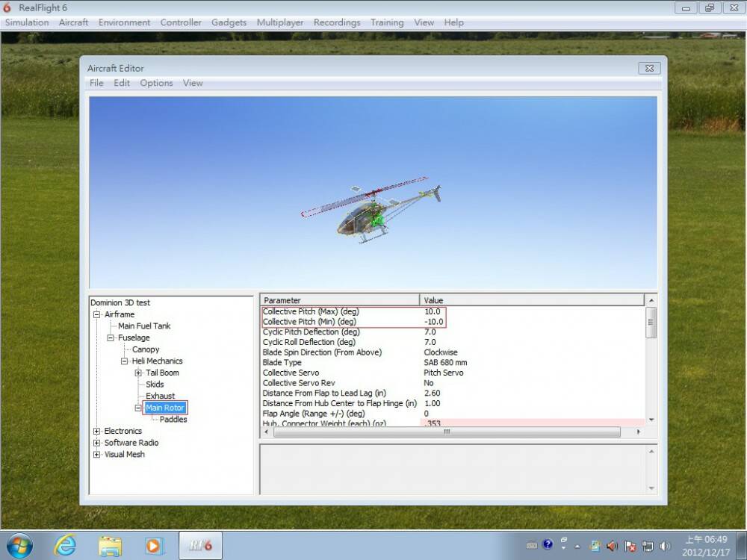Click horizontal scroll left arrow
747x560 pixels.
[267, 432]
